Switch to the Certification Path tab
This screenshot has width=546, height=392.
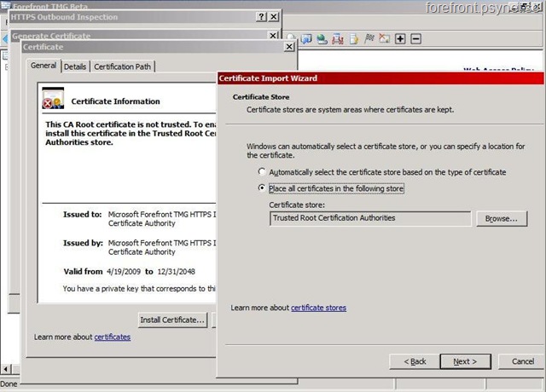[x=123, y=66]
